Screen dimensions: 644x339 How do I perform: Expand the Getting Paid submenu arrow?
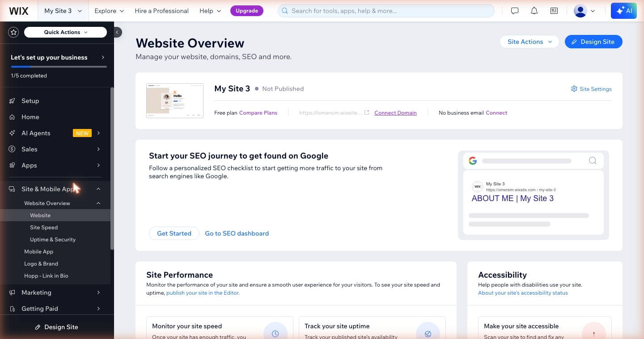click(x=98, y=309)
